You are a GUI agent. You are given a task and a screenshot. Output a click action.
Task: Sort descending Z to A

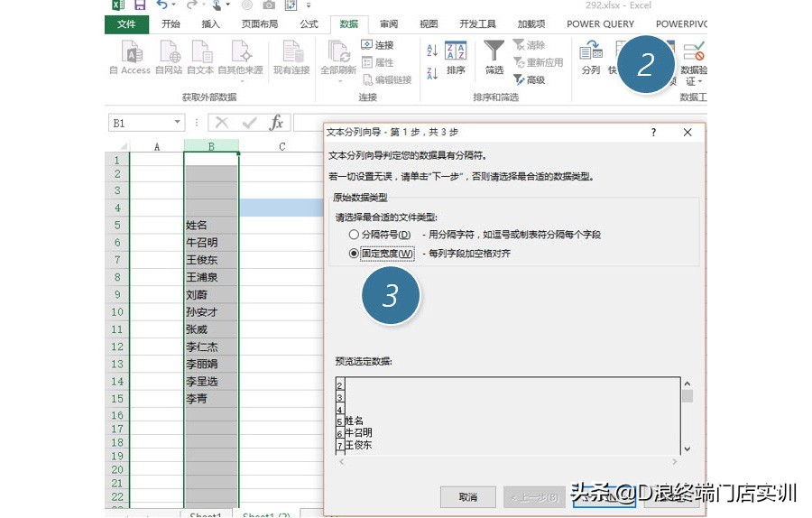432,73
